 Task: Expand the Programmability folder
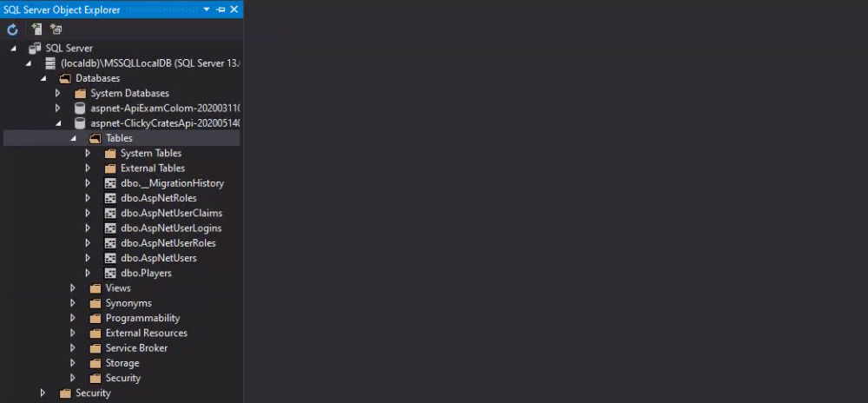(73, 318)
